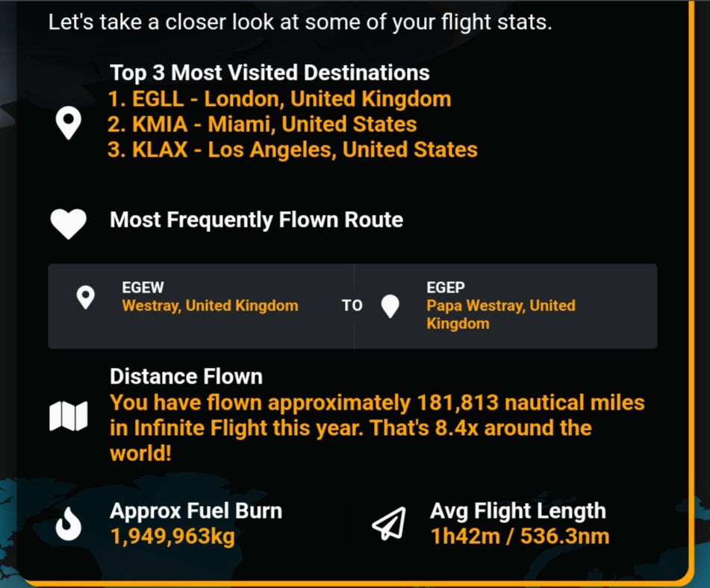Click the heart icon for Most Frequently Flown Route
Viewport: 710px width, 588px height.
point(69,223)
